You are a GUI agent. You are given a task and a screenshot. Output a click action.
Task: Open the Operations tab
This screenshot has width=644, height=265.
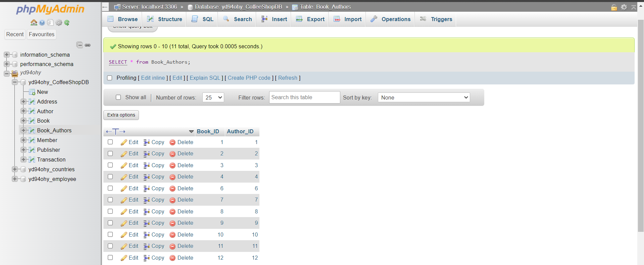(390, 19)
